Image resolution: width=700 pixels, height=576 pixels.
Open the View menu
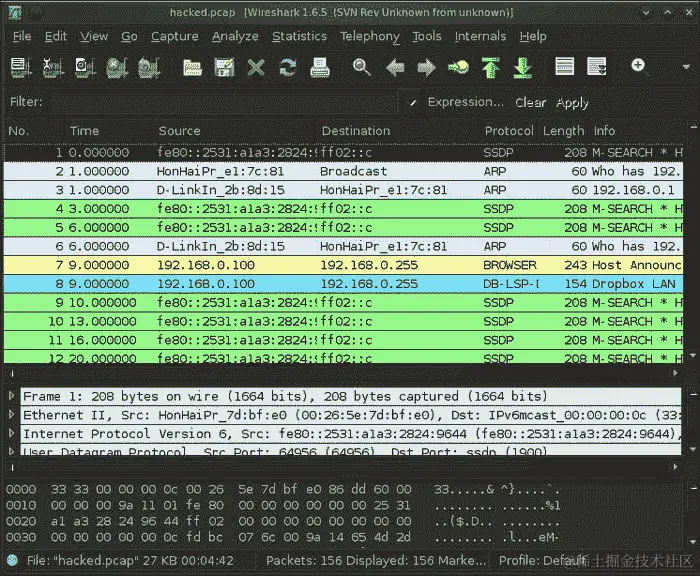(x=94, y=36)
